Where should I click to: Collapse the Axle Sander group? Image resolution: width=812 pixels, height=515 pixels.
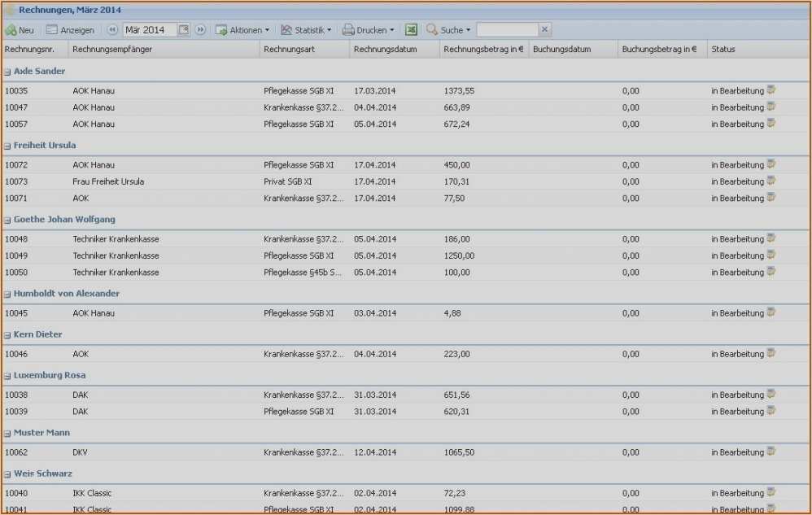click(7, 72)
